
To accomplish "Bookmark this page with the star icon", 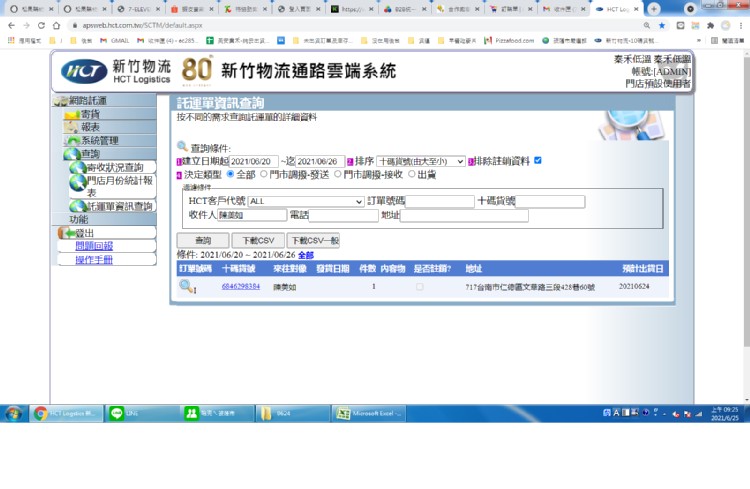I will point(662,25).
